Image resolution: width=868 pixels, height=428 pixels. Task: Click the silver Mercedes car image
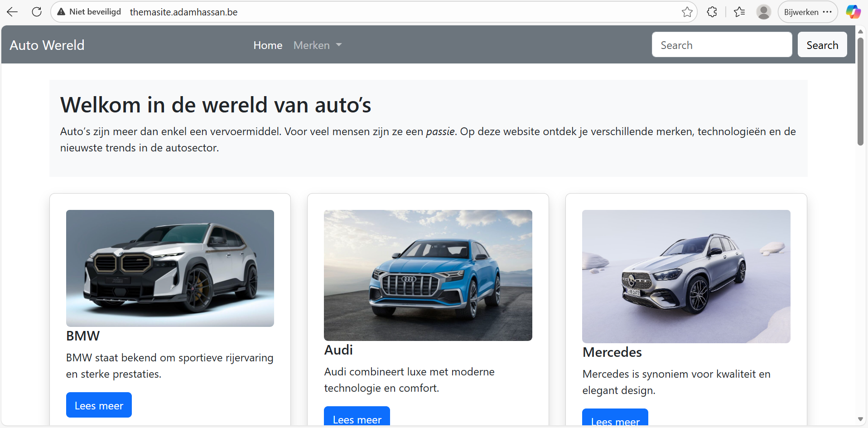coord(686,276)
